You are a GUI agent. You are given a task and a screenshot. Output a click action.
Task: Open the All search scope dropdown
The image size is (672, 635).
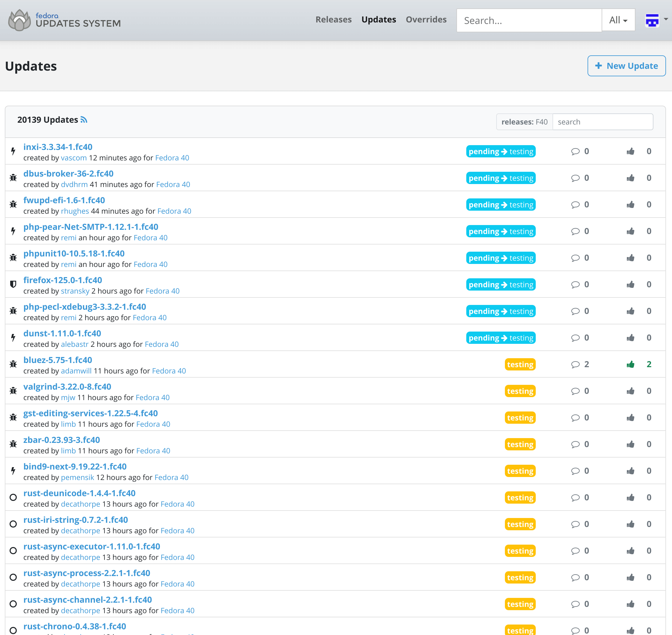[618, 20]
